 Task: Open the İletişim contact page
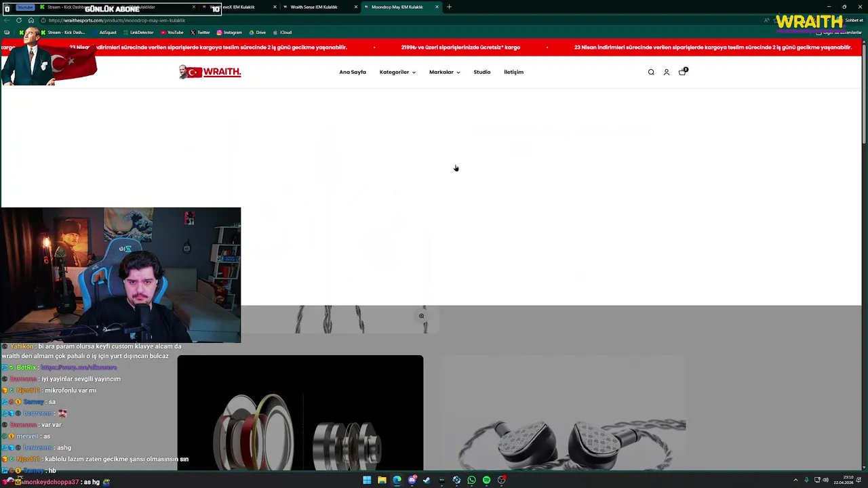[513, 72]
